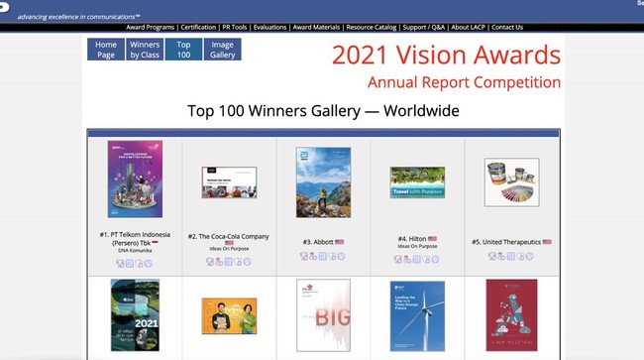Viewport: 644px width, 360px height.
Task: Open the Certification menu item
Action: coord(198,27)
